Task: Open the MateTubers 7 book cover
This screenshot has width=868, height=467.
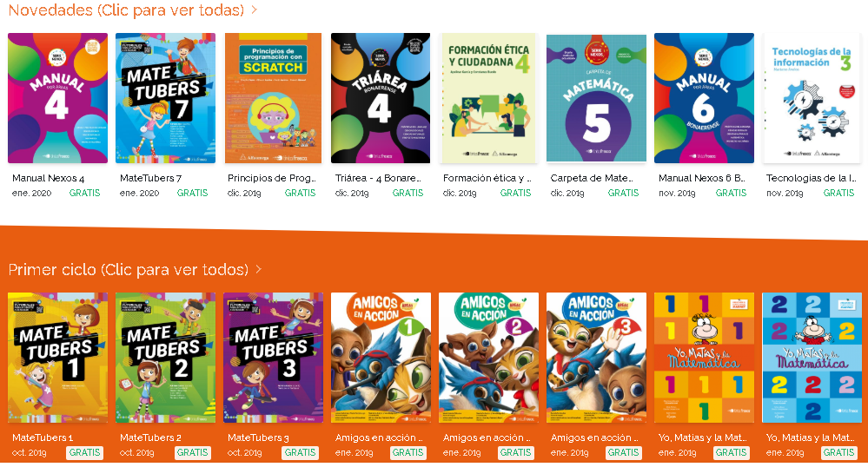Action: click(x=165, y=98)
